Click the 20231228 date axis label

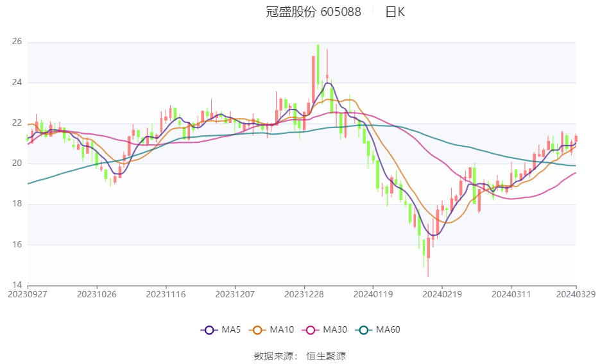pyautogui.click(x=304, y=295)
